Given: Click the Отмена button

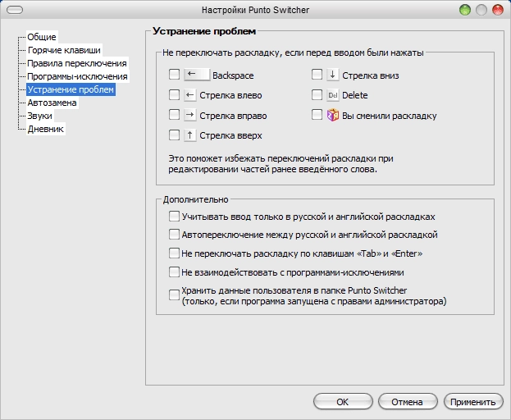Looking at the screenshot, I should tap(408, 401).
